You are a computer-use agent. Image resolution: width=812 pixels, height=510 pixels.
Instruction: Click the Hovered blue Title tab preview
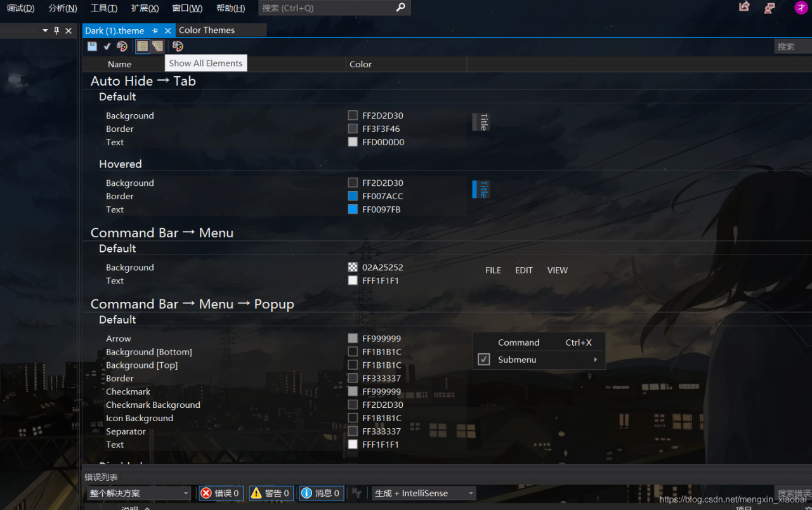[x=481, y=189]
